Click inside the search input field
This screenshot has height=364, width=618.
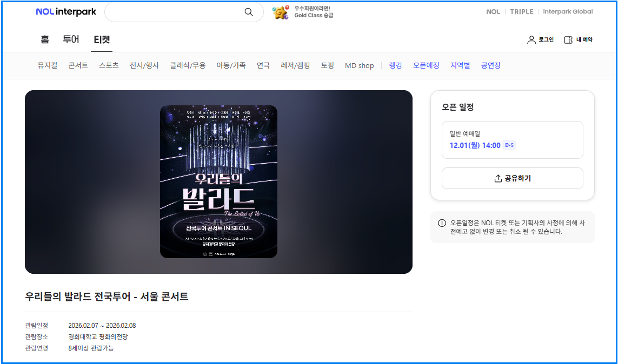click(x=178, y=11)
